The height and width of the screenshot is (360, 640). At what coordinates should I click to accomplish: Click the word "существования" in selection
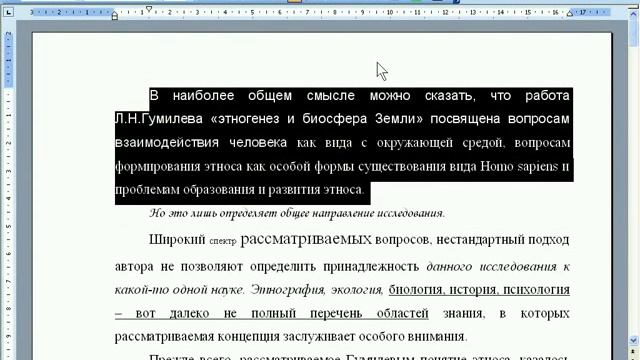[x=402, y=167]
